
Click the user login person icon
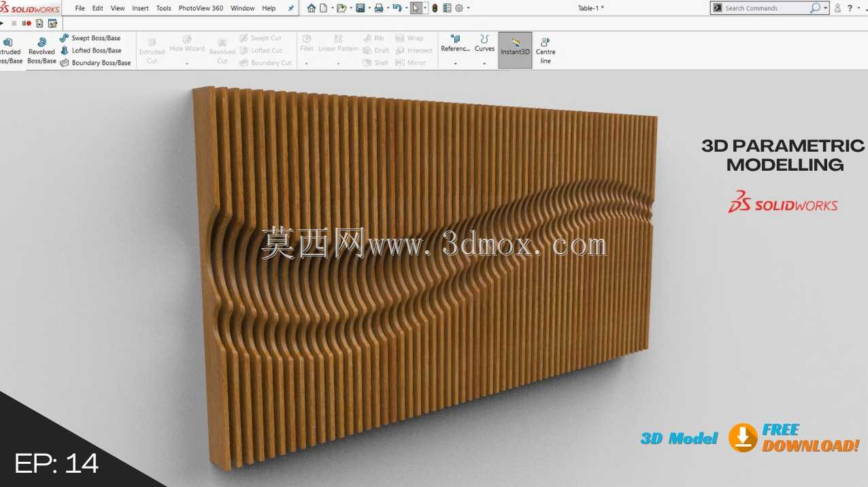click(x=837, y=8)
